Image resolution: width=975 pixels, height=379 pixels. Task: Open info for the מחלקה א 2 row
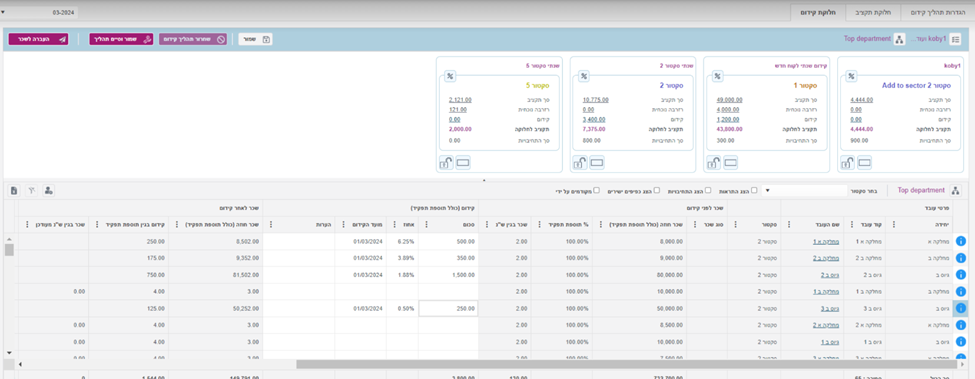(961, 325)
